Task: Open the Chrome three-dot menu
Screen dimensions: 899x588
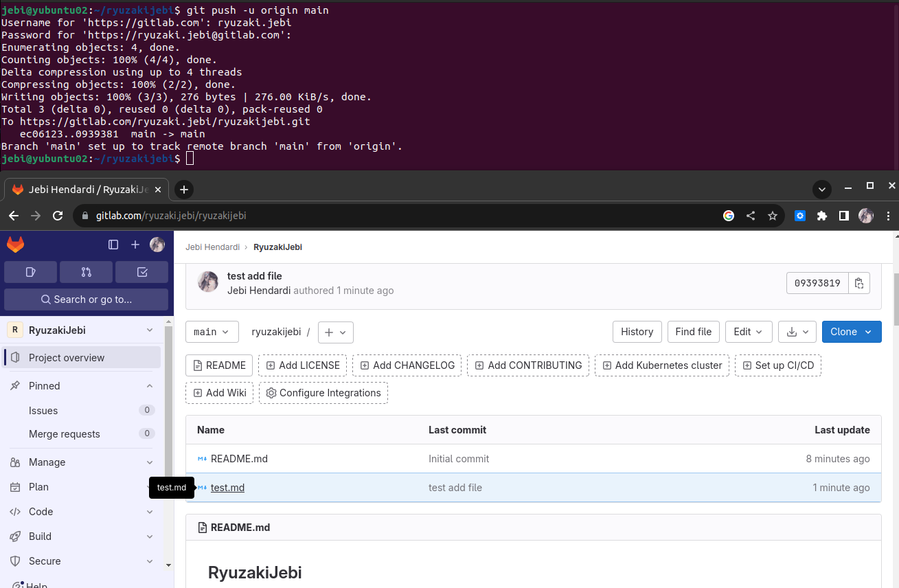Action: pyautogui.click(x=887, y=216)
